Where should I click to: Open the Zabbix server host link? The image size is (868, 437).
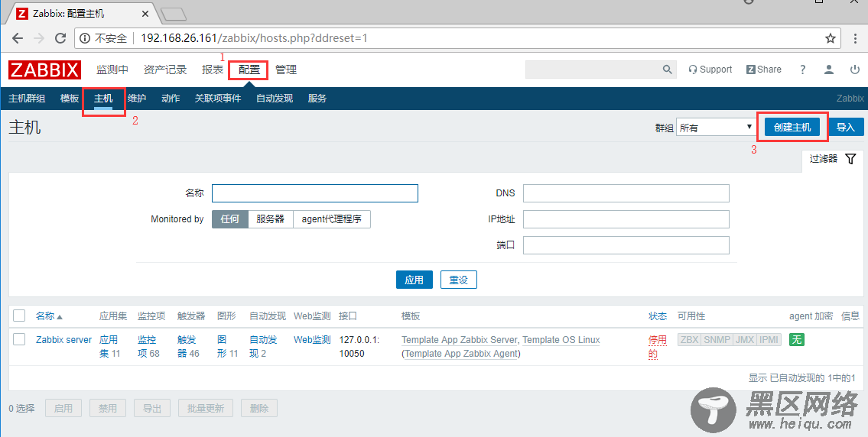pos(63,340)
